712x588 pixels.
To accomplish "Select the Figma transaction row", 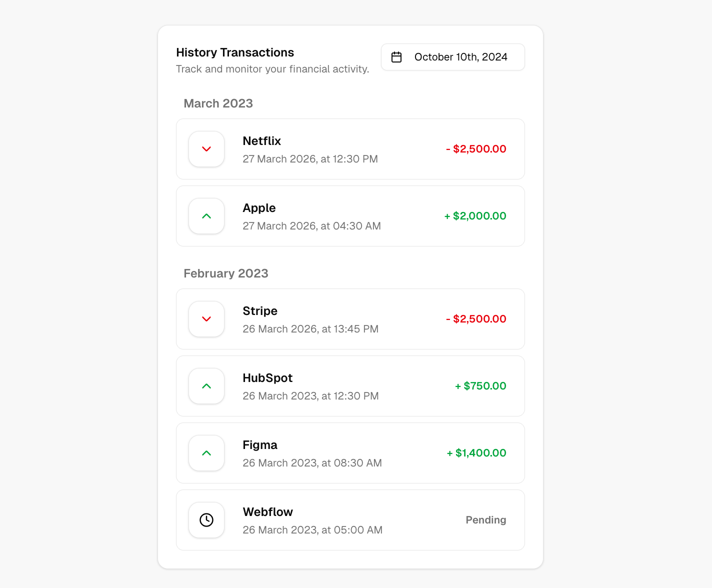I will pyautogui.click(x=350, y=453).
